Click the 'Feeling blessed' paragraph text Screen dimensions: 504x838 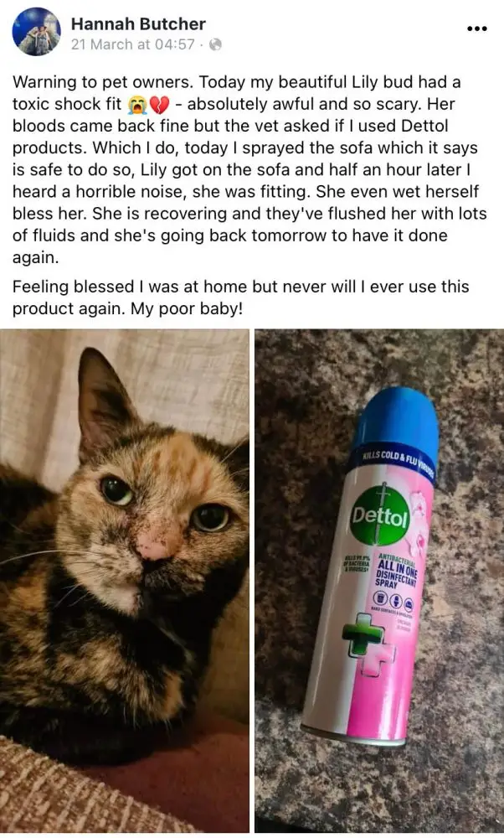click(240, 297)
